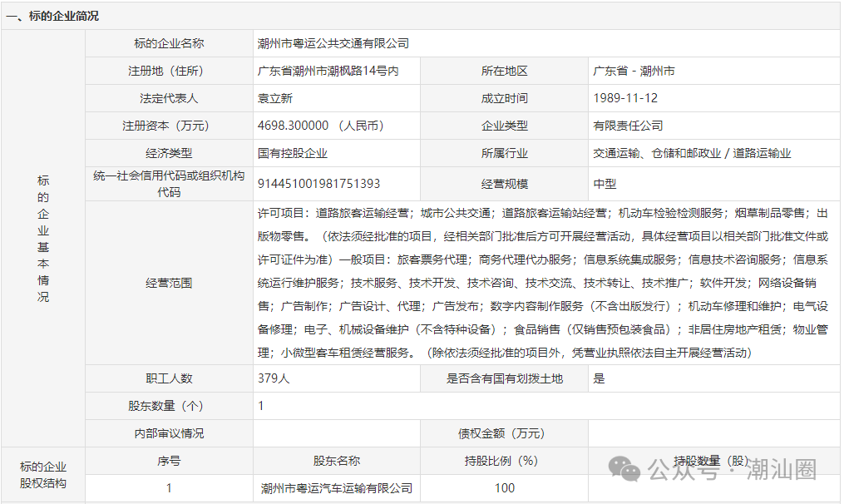This screenshot has height=504, width=844.
Task: Click the 经营规模 label cell
Action: tap(505, 184)
